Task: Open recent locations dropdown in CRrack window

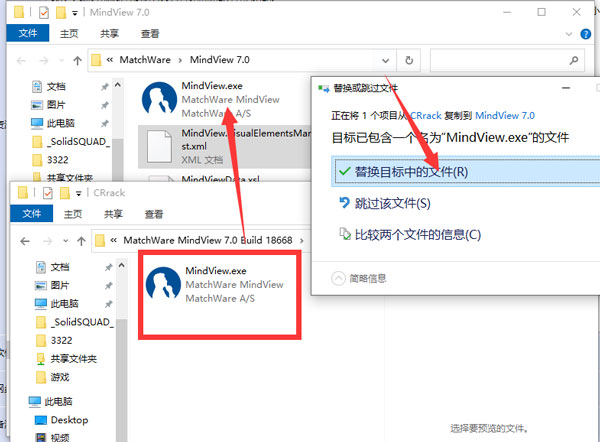Action: click(65, 241)
